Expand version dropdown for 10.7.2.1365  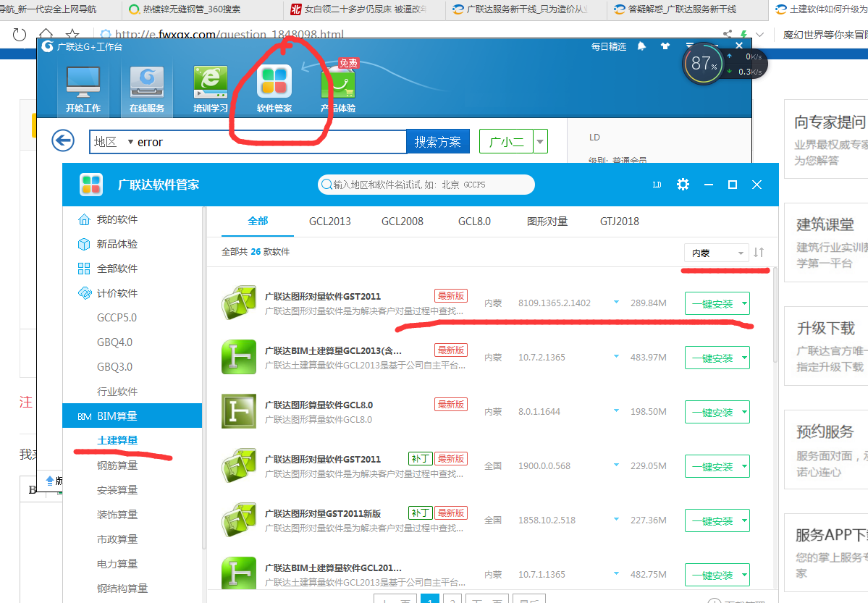[x=616, y=357]
